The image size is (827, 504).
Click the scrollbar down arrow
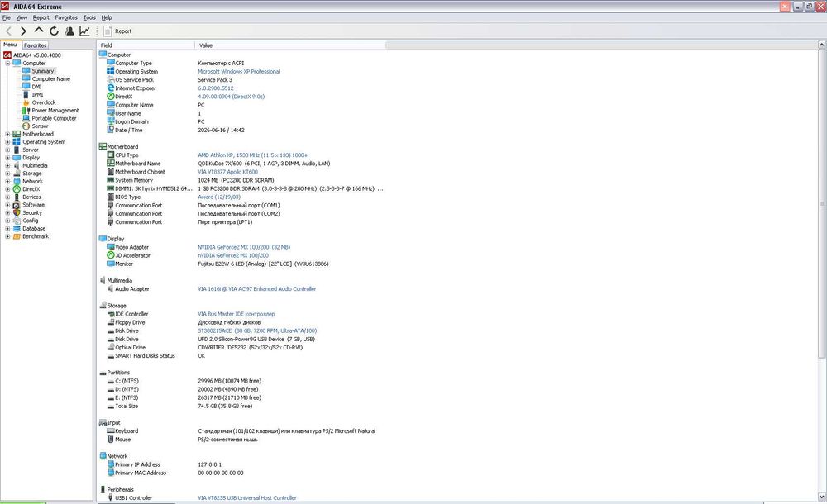point(822,497)
